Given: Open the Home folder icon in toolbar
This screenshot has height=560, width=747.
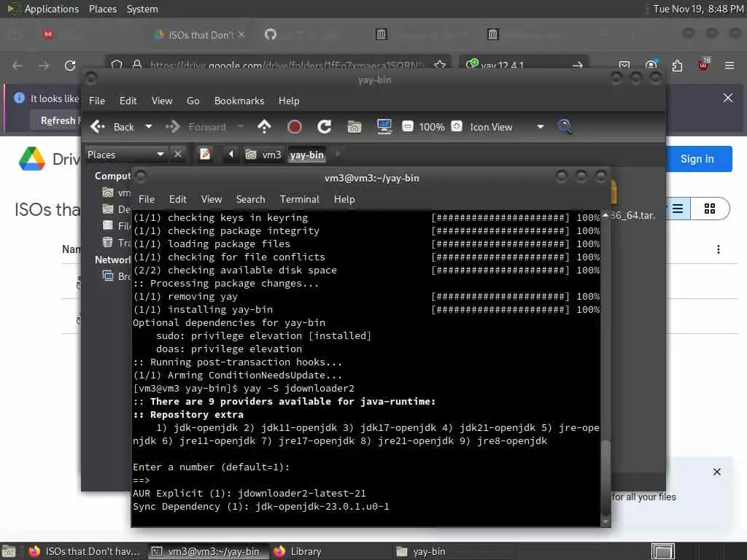Looking at the screenshot, I should click(354, 127).
